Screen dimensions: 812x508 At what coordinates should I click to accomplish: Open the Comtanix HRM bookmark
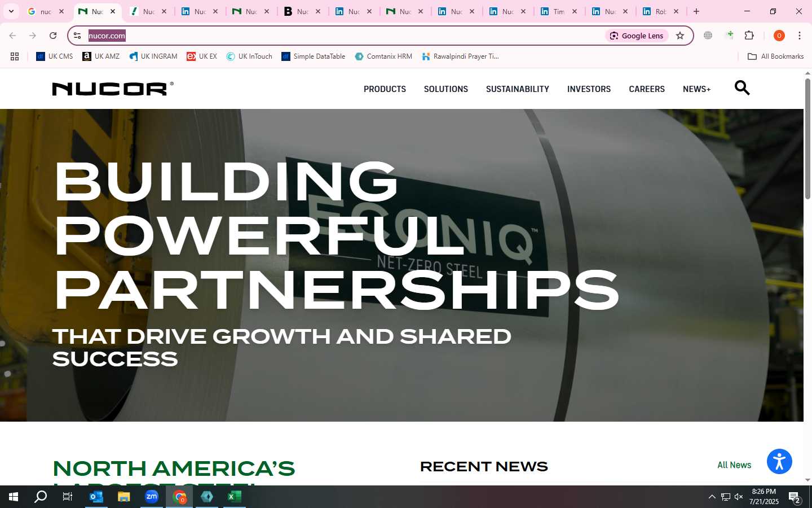point(383,56)
